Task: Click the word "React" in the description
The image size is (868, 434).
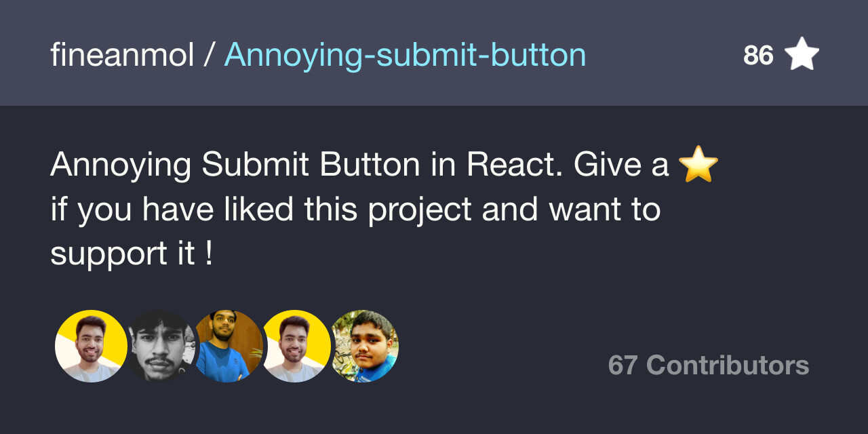Action: 515,165
